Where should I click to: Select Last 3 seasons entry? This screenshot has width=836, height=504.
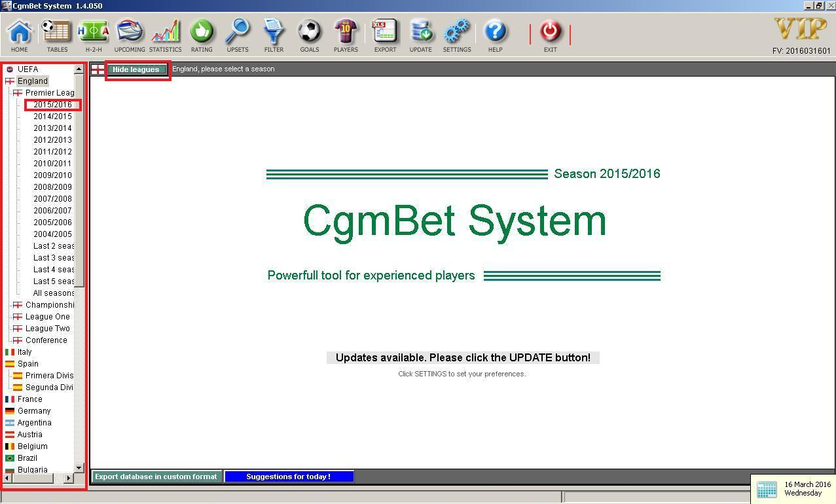(54, 258)
